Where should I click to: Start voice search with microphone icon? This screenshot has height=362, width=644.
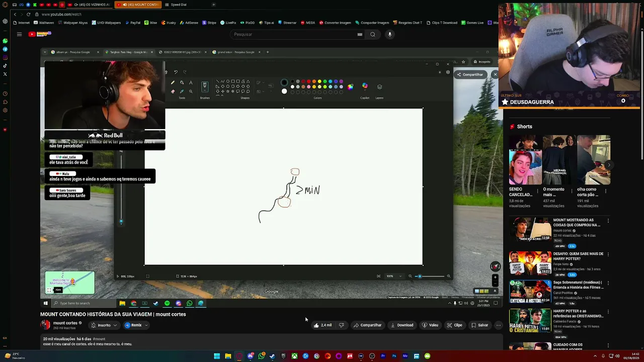(x=389, y=34)
